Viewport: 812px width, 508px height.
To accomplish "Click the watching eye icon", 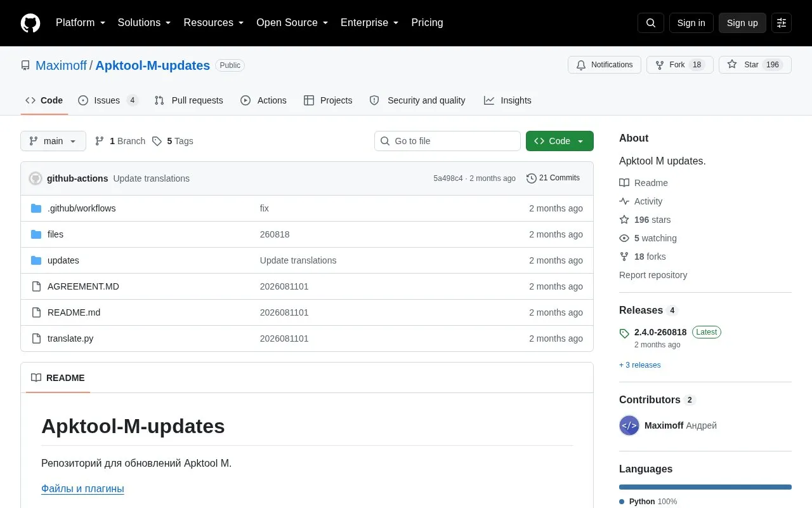I will pos(624,238).
